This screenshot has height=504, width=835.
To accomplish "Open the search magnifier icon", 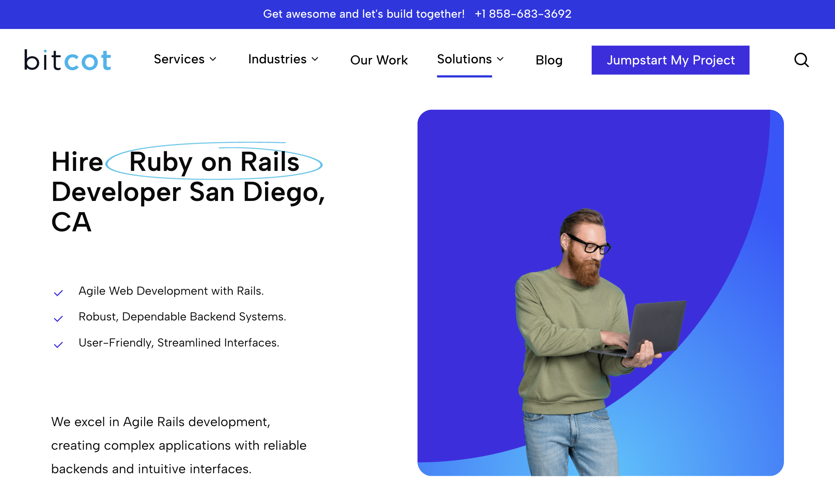I will pyautogui.click(x=801, y=60).
